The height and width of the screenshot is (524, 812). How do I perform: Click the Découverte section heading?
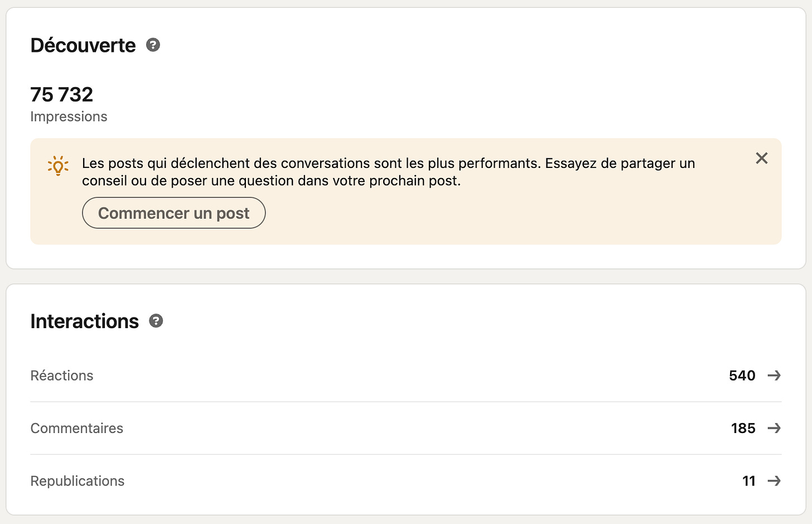(83, 45)
